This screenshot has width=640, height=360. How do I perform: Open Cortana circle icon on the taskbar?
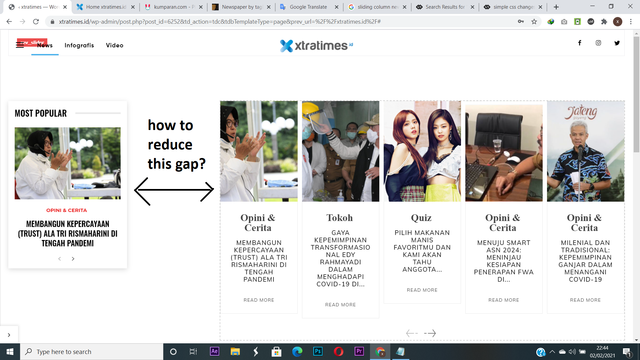click(x=173, y=351)
